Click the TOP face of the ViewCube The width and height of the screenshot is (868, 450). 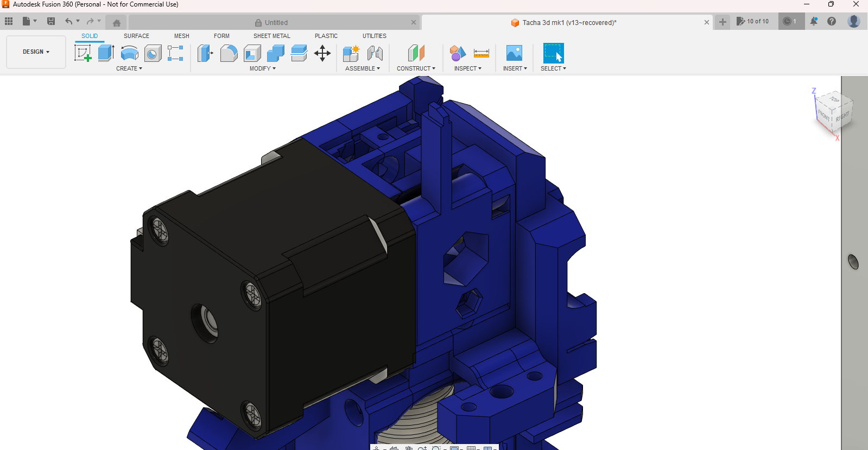(835, 100)
